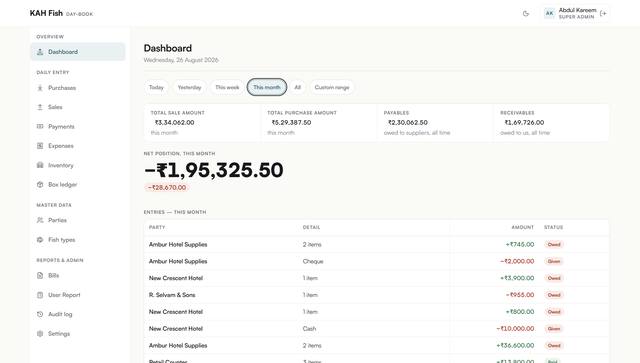Click the Cash detail cell
Viewport: 640px width, 363px height.
coord(309,328)
